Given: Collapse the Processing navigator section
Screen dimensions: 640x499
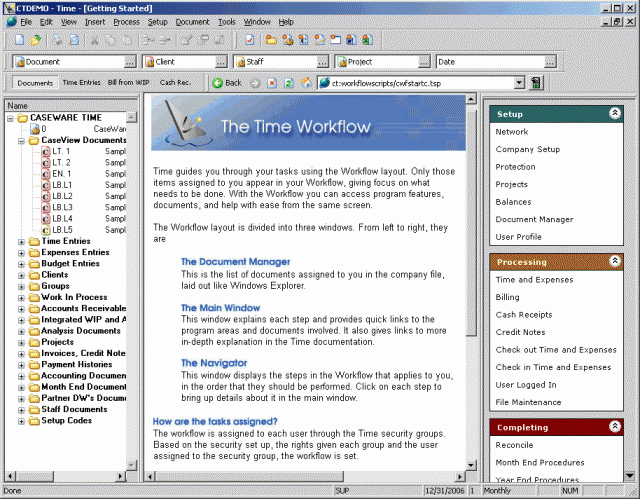Looking at the screenshot, I should (614, 261).
